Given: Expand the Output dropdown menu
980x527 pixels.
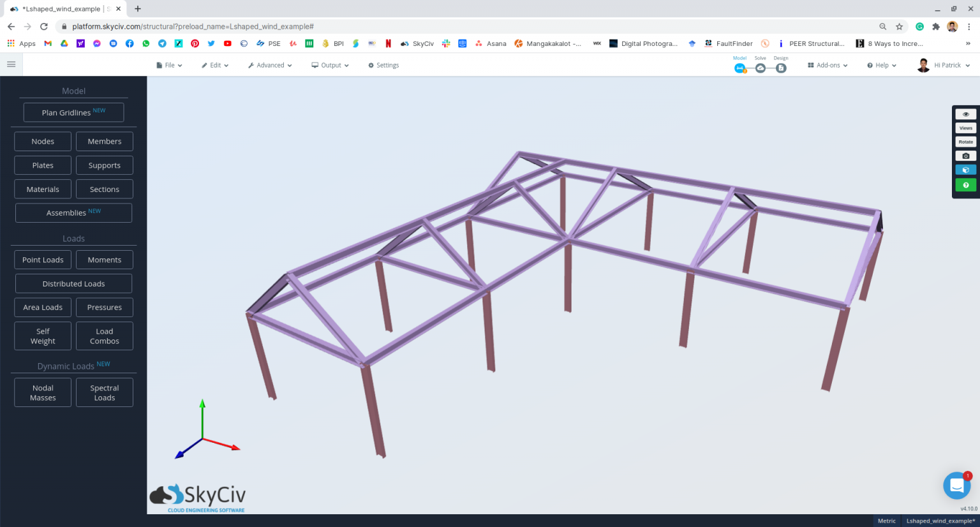Looking at the screenshot, I should [329, 64].
